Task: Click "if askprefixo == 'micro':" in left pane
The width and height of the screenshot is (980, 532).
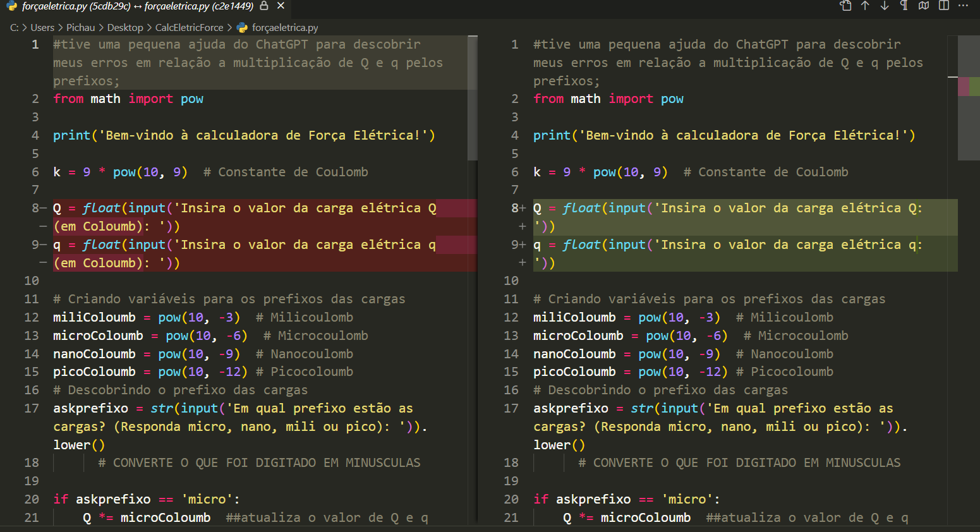Action: (147, 499)
